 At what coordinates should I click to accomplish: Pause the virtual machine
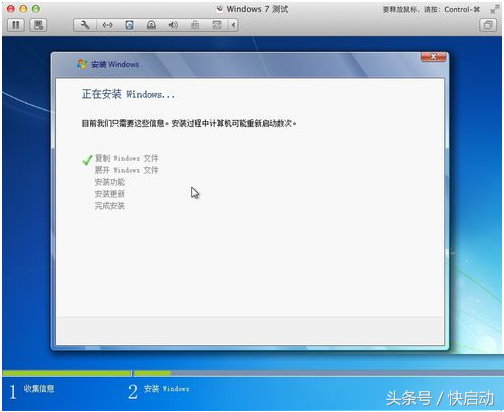16,25
